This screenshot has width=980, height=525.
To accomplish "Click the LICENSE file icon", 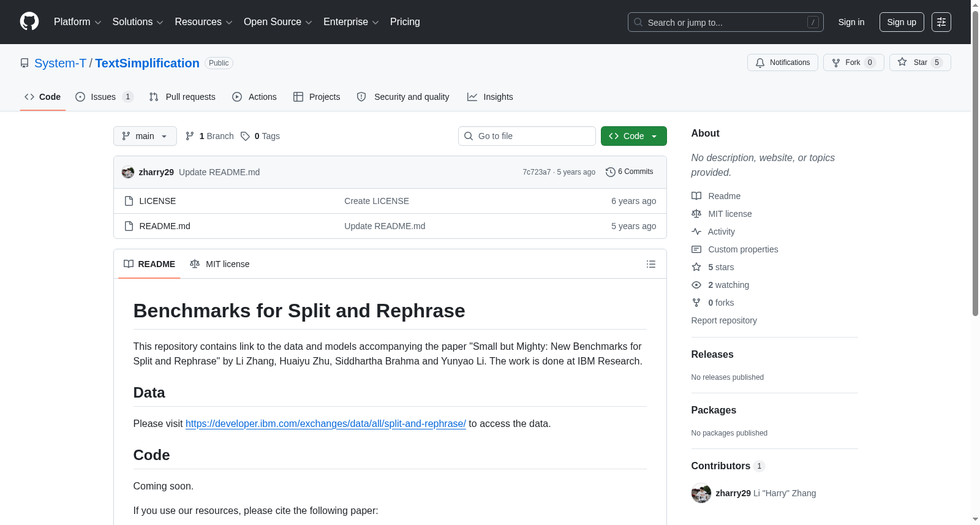I will pyautogui.click(x=129, y=201).
